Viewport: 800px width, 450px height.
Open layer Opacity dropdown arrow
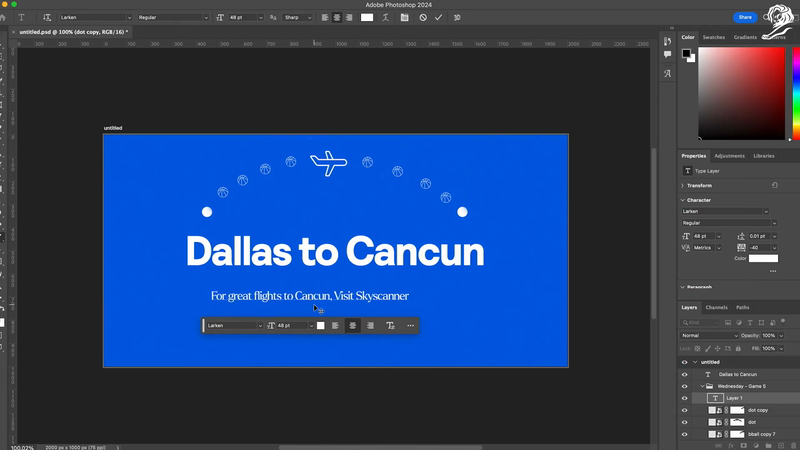pyautogui.click(x=781, y=336)
